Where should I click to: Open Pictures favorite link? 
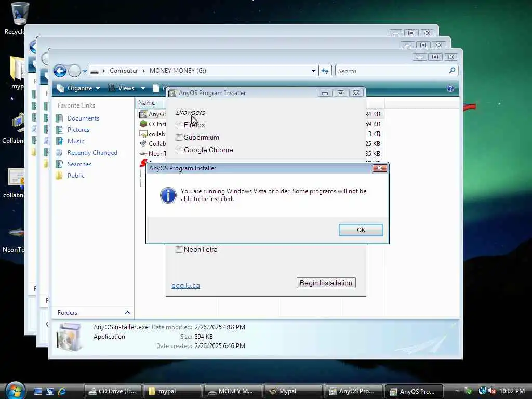pyautogui.click(x=78, y=129)
